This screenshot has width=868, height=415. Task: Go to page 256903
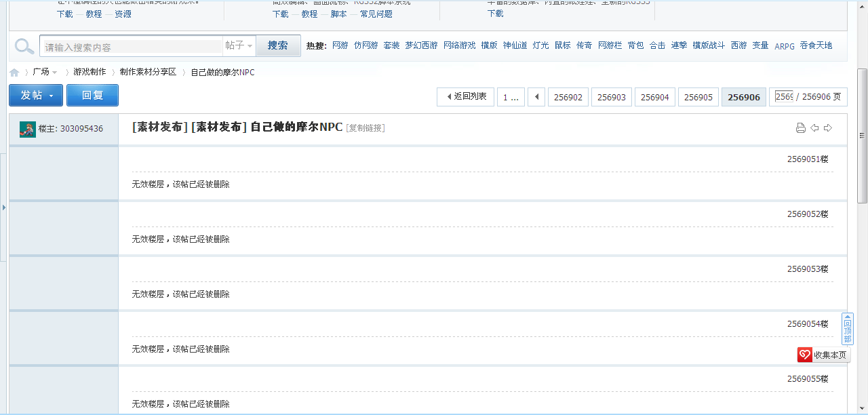612,97
